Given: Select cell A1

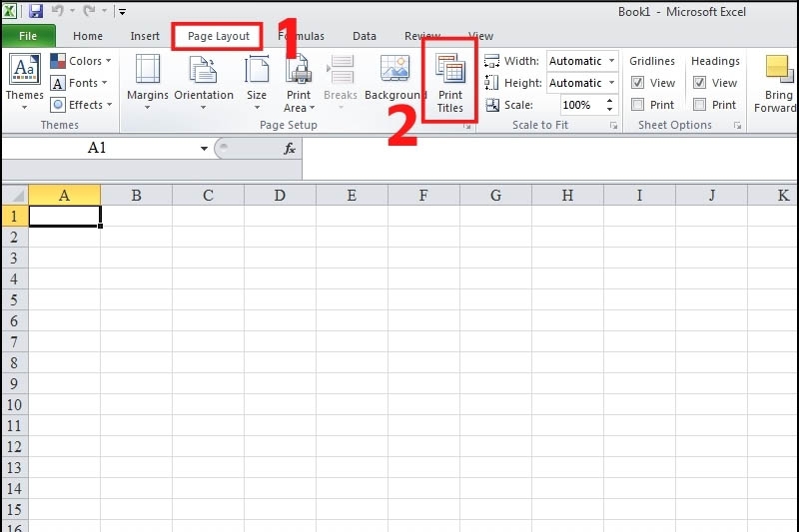Looking at the screenshot, I should (65, 216).
